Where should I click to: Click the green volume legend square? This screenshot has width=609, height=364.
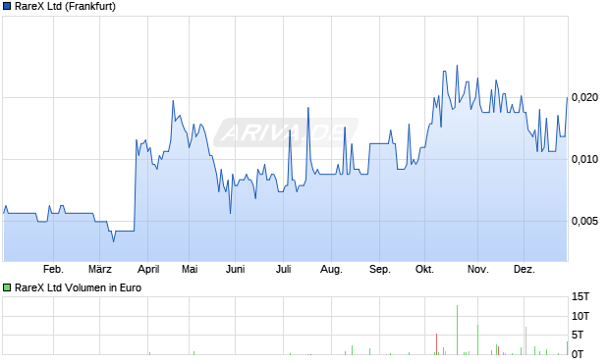pos(7,287)
